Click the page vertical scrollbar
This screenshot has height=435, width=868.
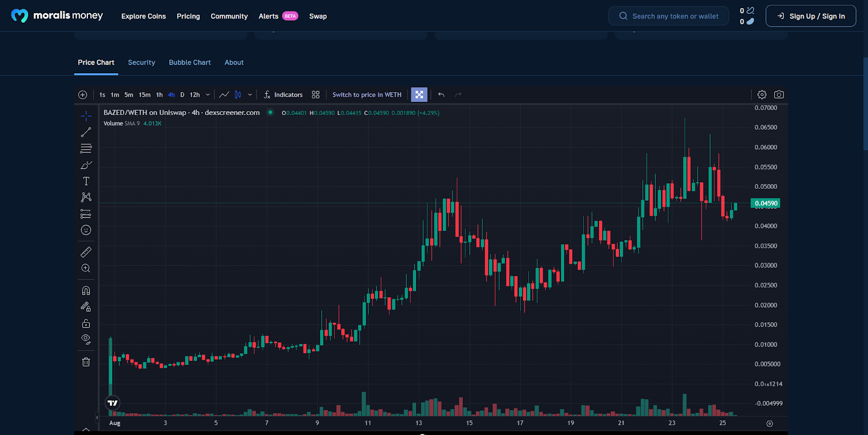(865, 103)
